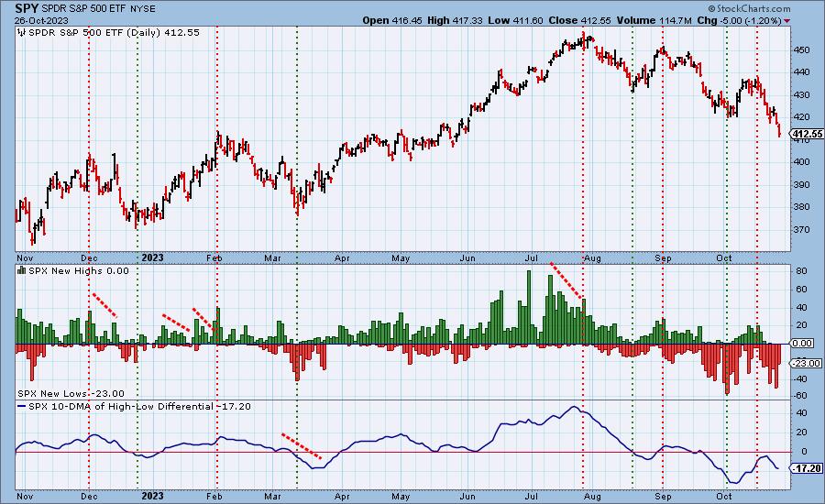Click the Apr label under the price panel

pyautogui.click(x=342, y=258)
